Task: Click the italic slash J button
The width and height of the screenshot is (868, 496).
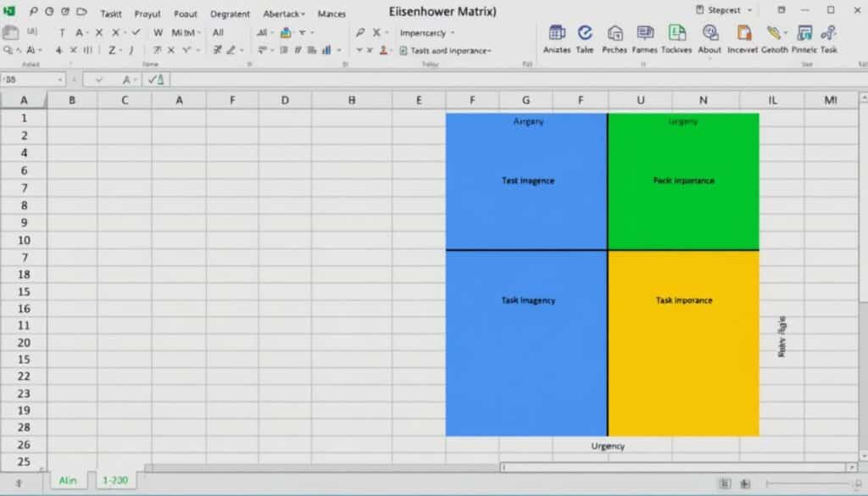Action: click(131, 50)
